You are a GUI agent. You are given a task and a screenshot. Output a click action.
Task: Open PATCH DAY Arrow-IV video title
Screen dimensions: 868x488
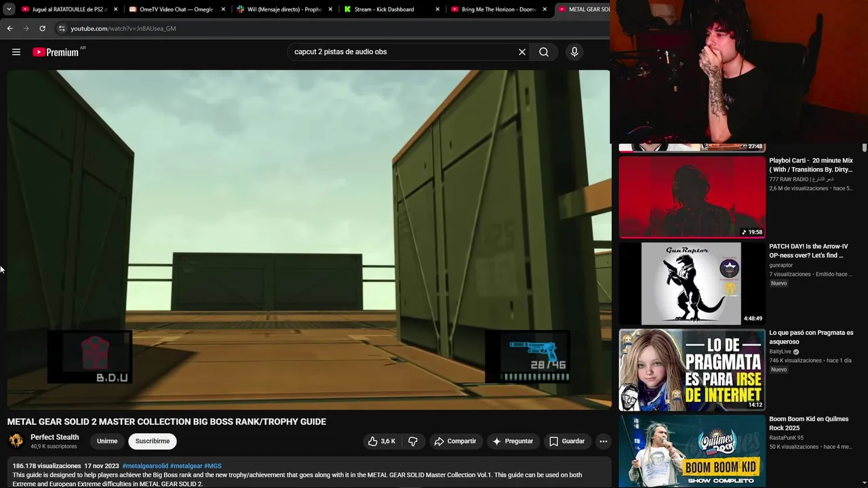(808, 251)
